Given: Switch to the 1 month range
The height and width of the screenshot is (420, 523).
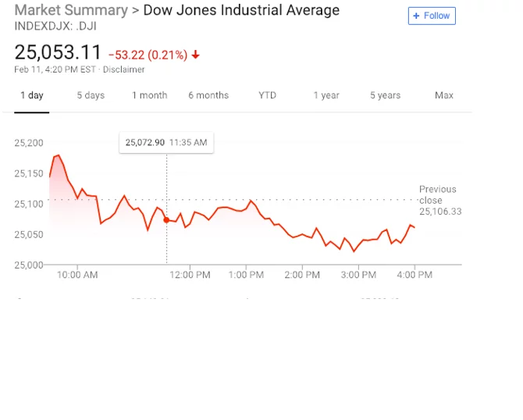Looking at the screenshot, I should pyautogui.click(x=149, y=95).
